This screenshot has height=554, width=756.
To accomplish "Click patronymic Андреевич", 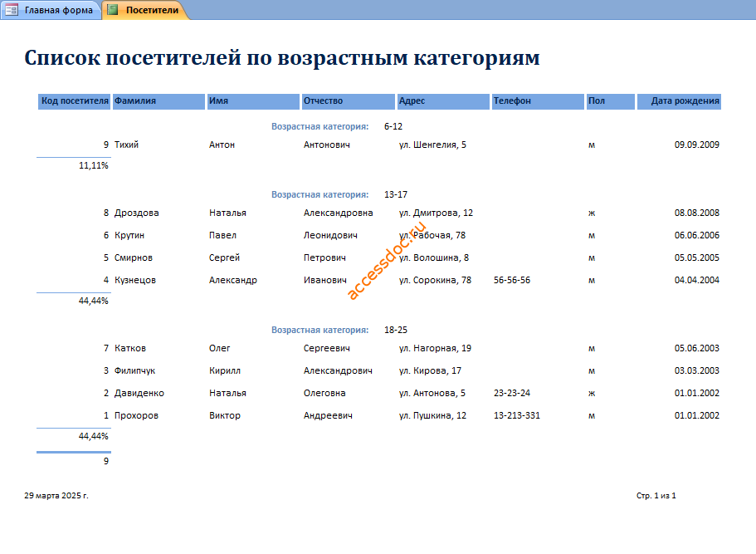I will (328, 415).
